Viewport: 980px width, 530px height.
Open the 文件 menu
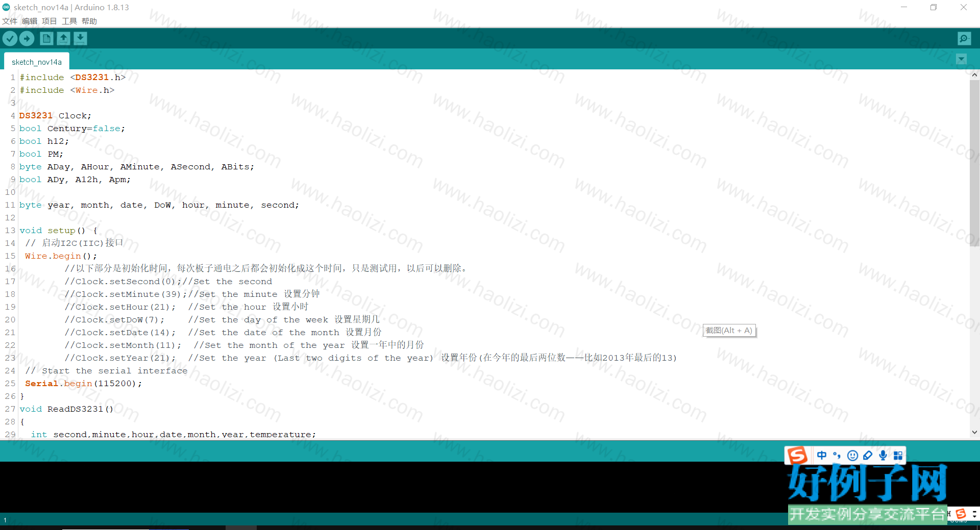[x=10, y=21]
